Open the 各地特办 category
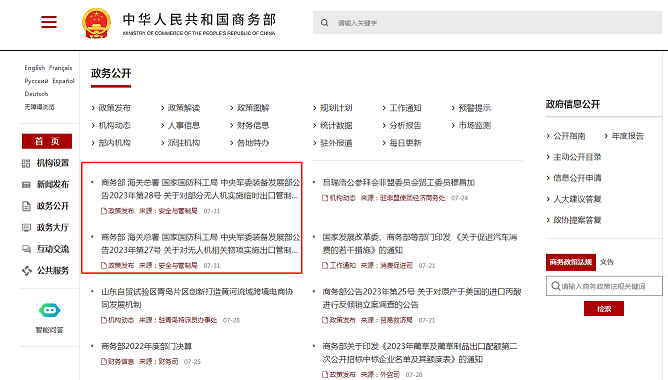The image size is (668, 380). [x=253, y=143]
